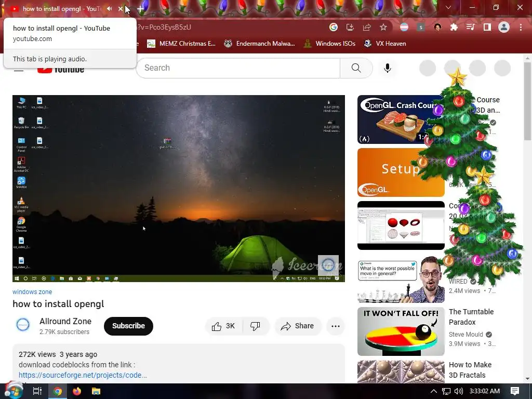Open the thumbnail with red 3D shapes

point(401,225)
